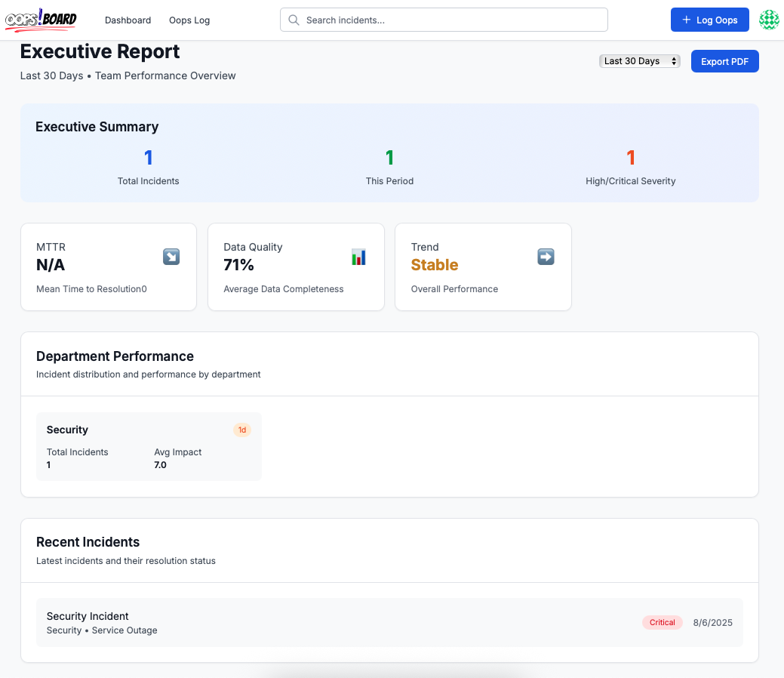The height and width of the screenshot is (678, 784).
Task: Click the High/Critical Severity count
Action: pos(631,158)
